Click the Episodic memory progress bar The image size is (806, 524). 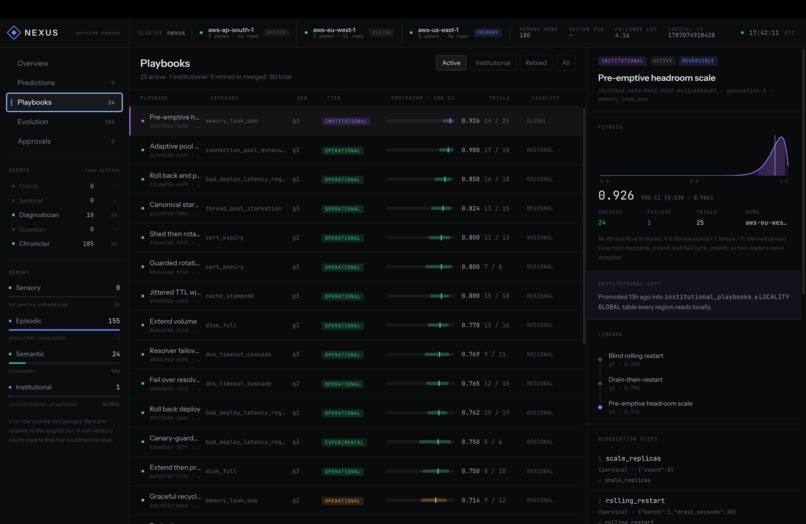click(x=64, y=330)
